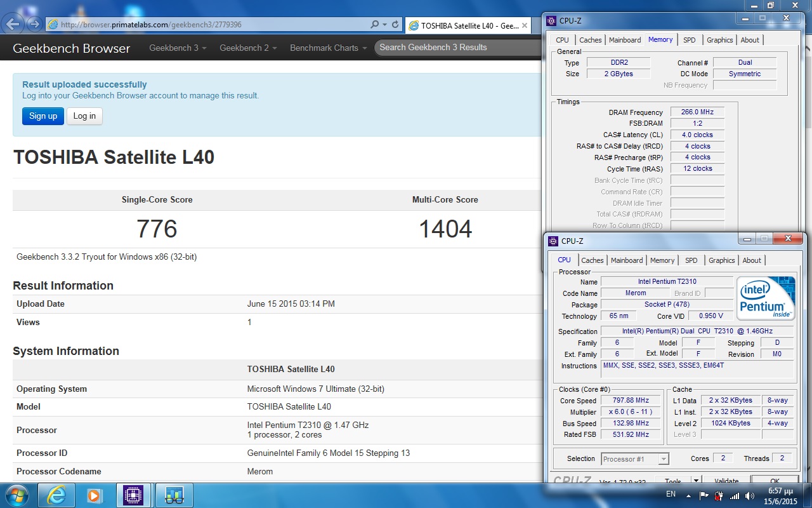The height and width of the screenshot is (508, 812).
Task: Click the Log in button
Action: 84,116
